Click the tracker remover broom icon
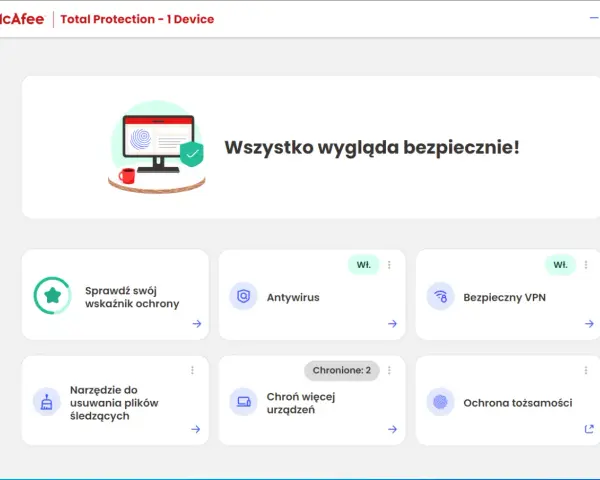 pos(47,402)
